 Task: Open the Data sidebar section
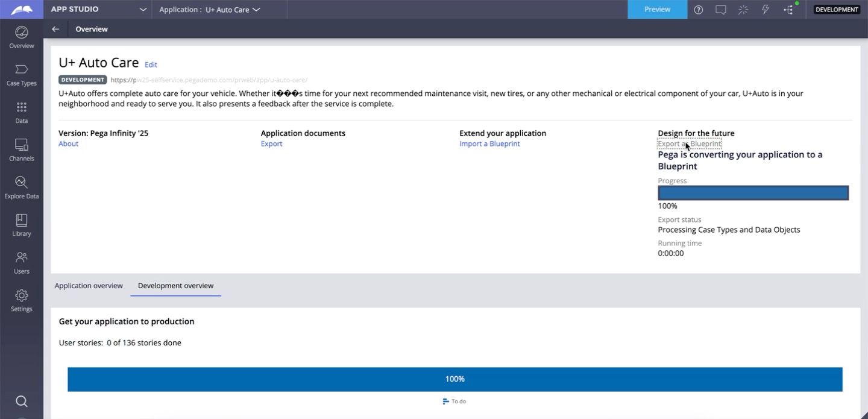tap(21, 113)
